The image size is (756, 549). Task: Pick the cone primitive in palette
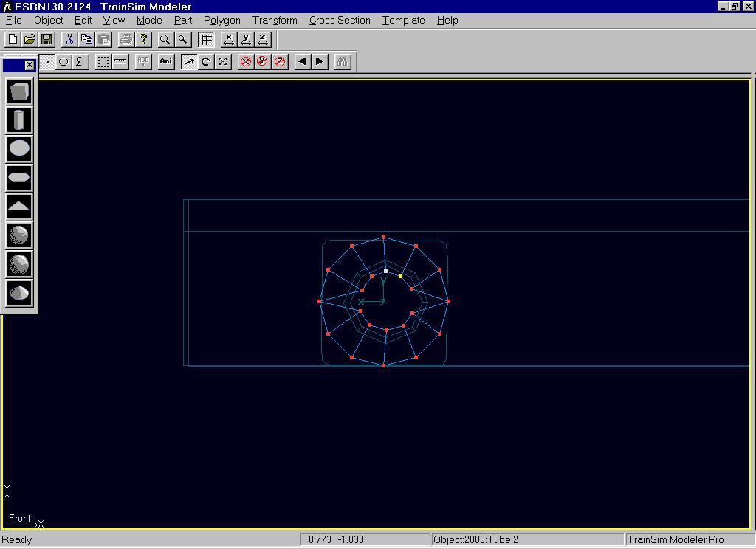[x=19, y=293]
